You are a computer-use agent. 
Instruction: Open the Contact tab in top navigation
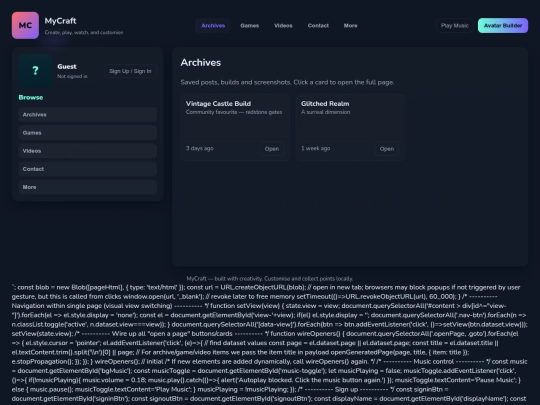pyautogui.click(x=318, y=25)
